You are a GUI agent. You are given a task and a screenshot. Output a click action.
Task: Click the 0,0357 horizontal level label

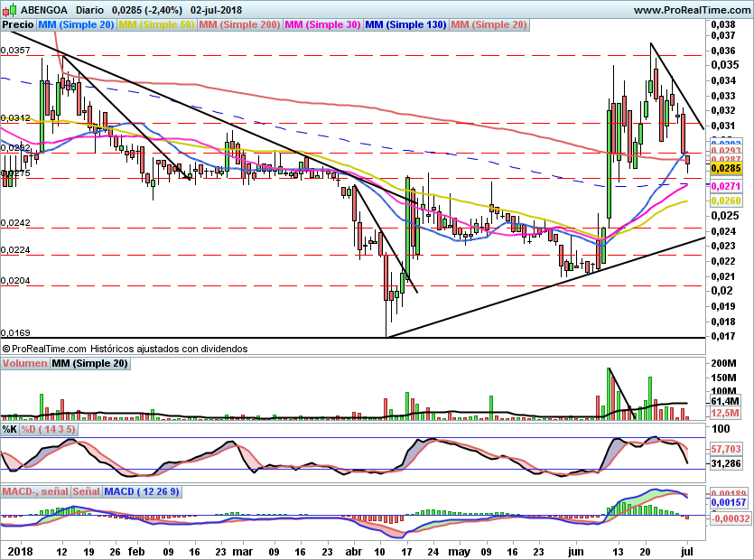pyautogui.click(x=14, y=51)
